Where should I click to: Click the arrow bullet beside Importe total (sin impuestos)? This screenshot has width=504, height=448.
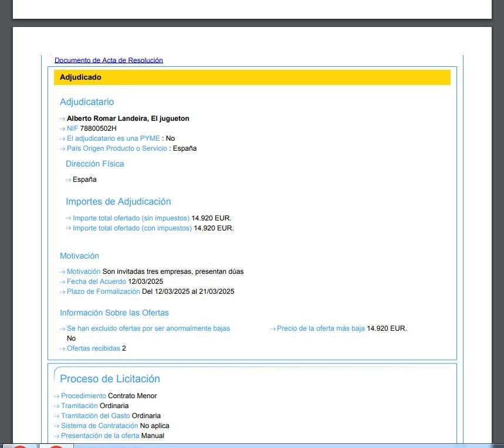(69, 219)
